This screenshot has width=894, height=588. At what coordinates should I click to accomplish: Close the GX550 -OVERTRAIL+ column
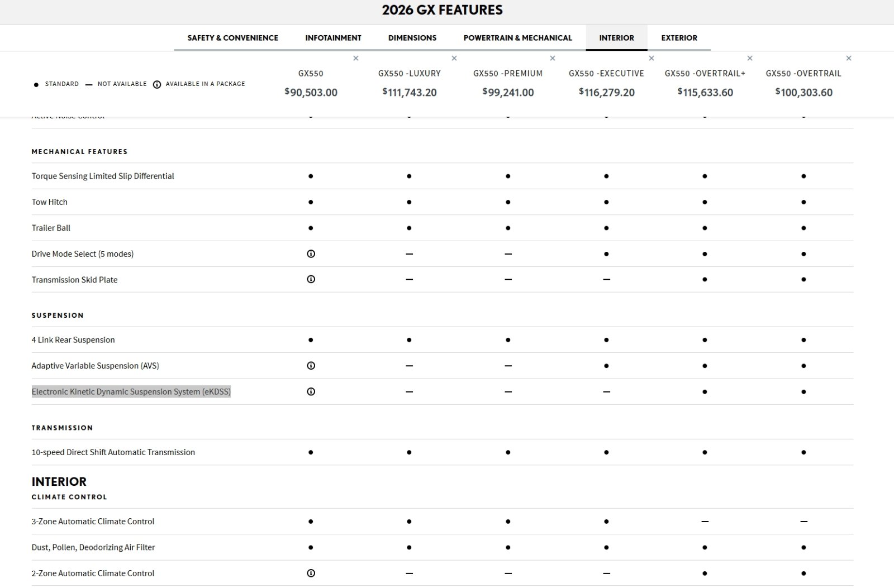click(750, 58)
